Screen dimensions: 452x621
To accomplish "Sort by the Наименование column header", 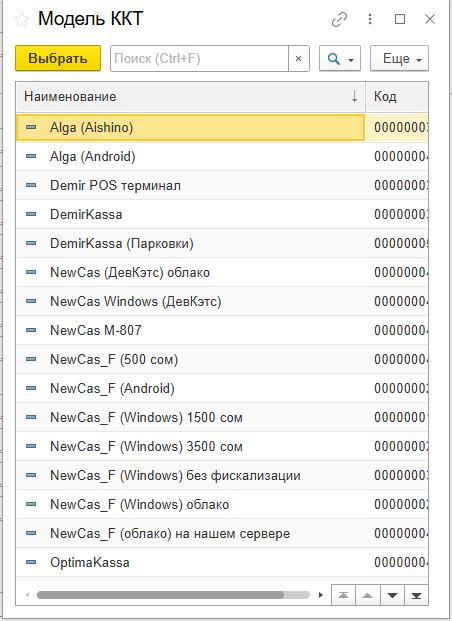I will [x=190, y=97].
